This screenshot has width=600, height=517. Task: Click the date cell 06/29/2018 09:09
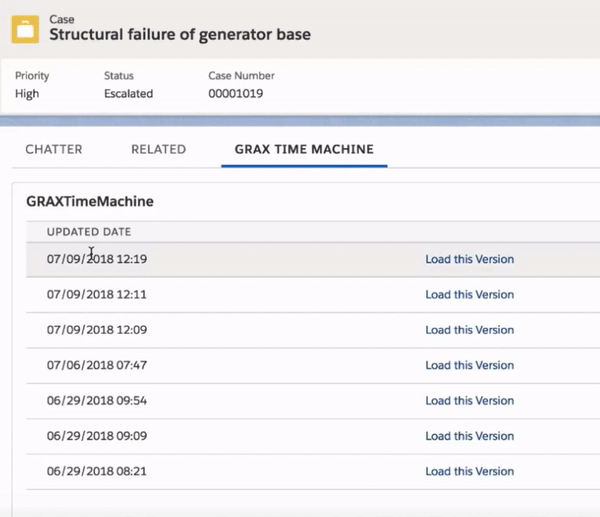click(x=97, y=436)
